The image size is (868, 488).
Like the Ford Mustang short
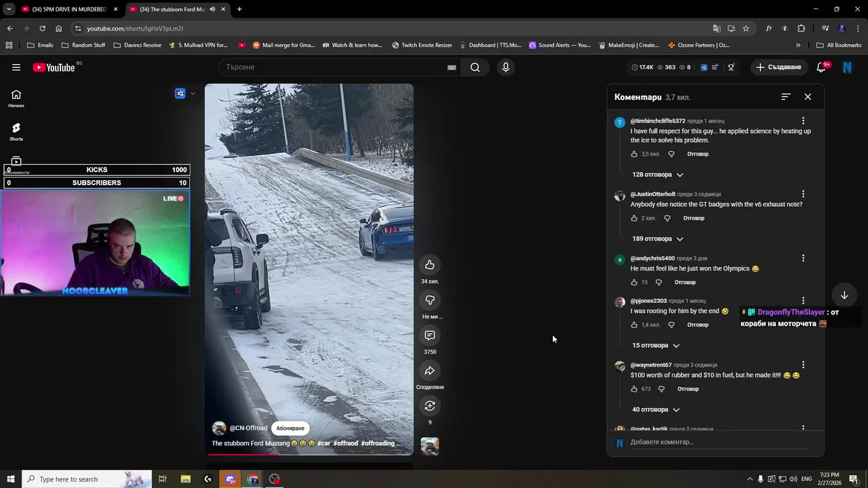pos(429,264)
